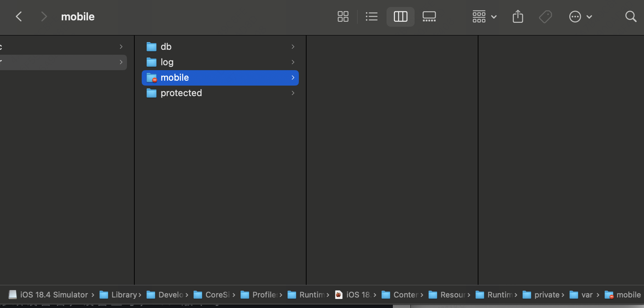Screen dimensions: 644x308
Task: Expand mobile folder via its chevron
Action: click(x=293, y=78)
